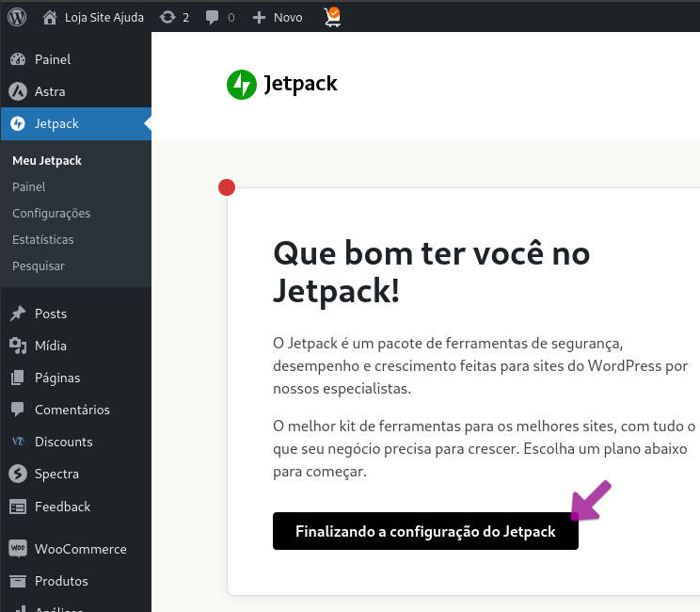The height and width of the screenshot is (612, 700).
Task: Click the plus icon next to Novo
Action: pyautogui.click(x=259, y=18)
